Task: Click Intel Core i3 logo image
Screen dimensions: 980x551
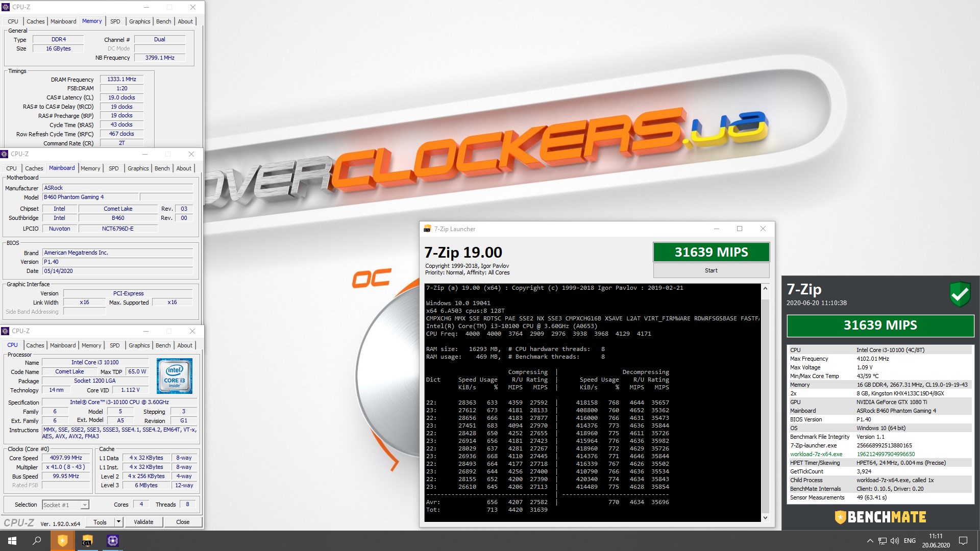Action: (175, 376)
